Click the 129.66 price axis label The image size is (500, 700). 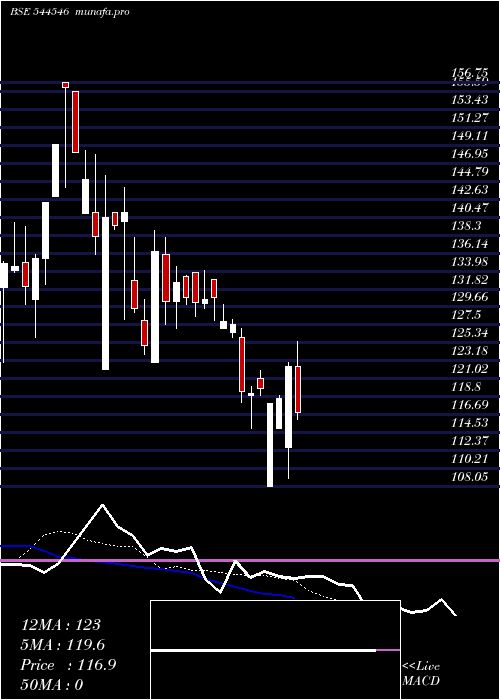coord(470,297)
